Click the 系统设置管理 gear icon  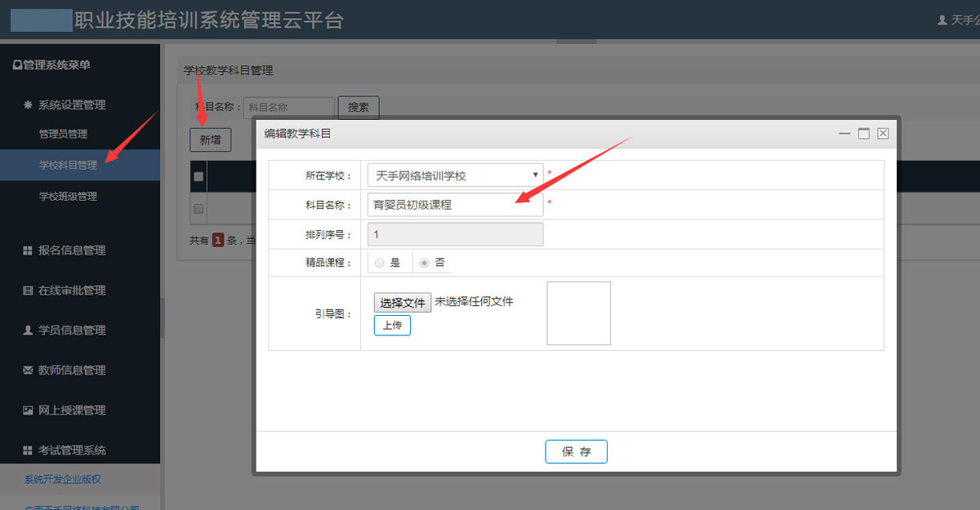pos(27,105)
